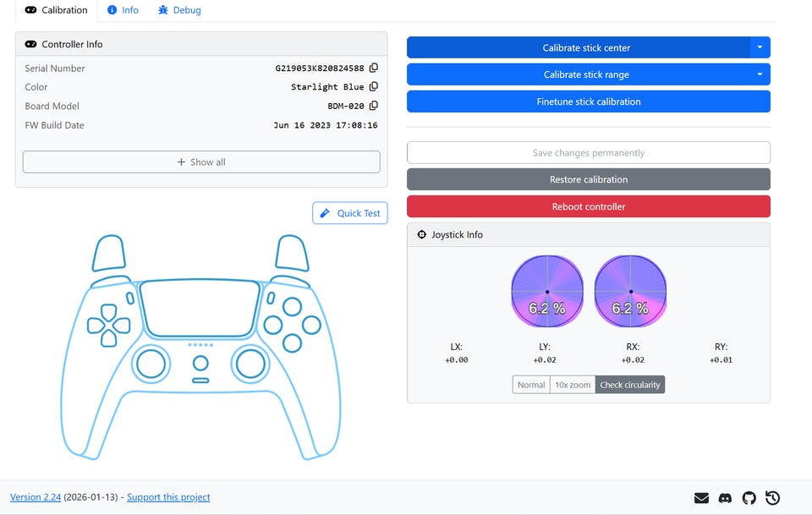
Task: Click the D-pad left on controller diagram
Action: (x=96, y=326)
